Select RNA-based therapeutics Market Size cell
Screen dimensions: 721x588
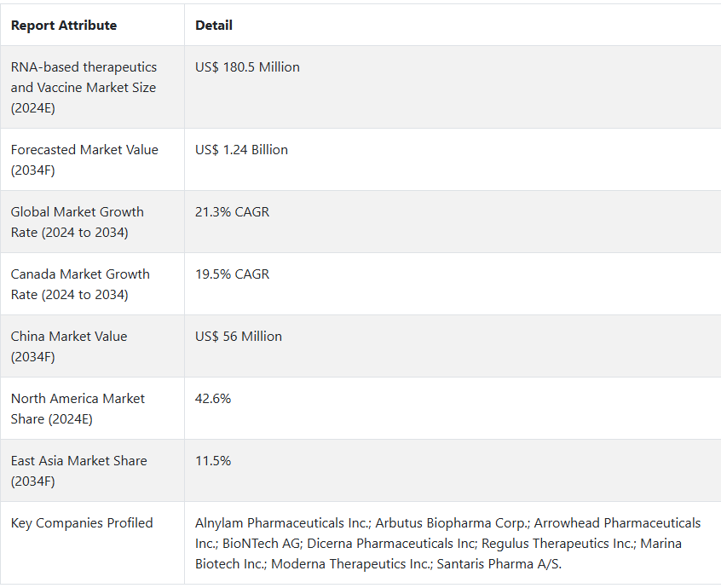pyautogui.click(x=84, y=87)
